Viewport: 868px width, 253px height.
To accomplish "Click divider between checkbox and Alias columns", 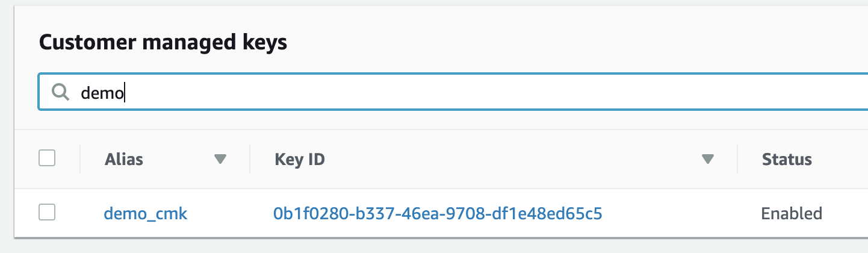I will [80, 159].
